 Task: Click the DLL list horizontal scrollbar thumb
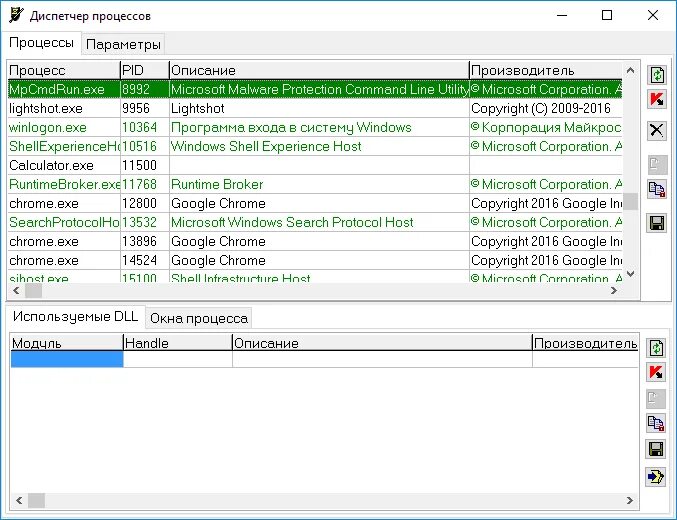(x=36, y=501)
